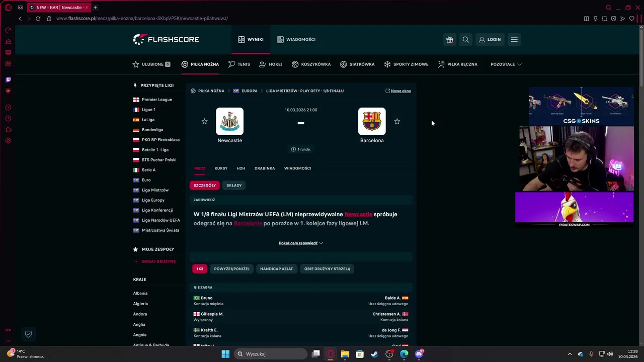Viewport: 644px width, 362px height.
Task: Select the 1X2 odds filter
Action: click(200, 269)
